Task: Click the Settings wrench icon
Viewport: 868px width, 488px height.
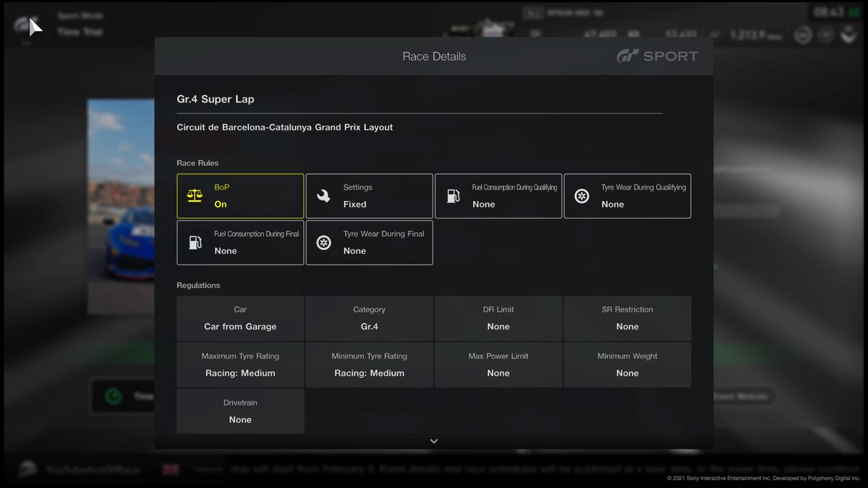Action: (324, 196)
